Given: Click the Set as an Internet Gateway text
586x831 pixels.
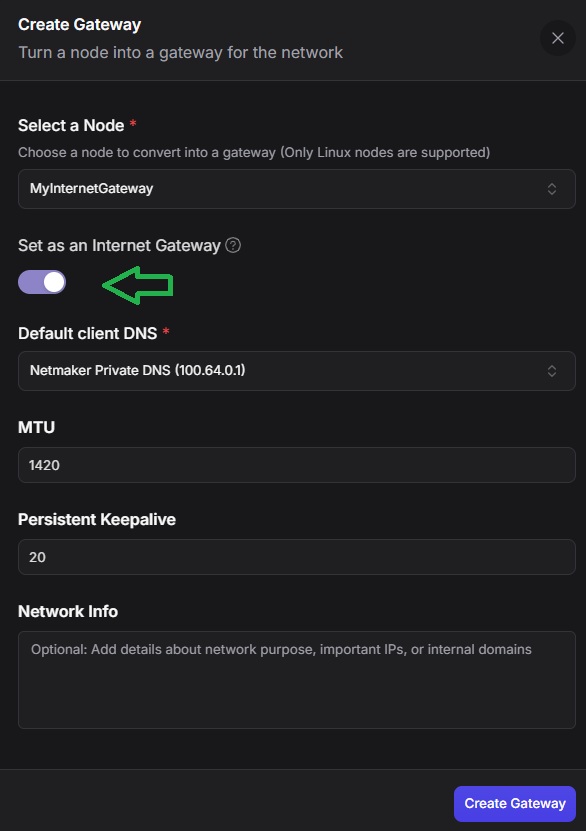Looking at the screenshot, I should [119, 245].
